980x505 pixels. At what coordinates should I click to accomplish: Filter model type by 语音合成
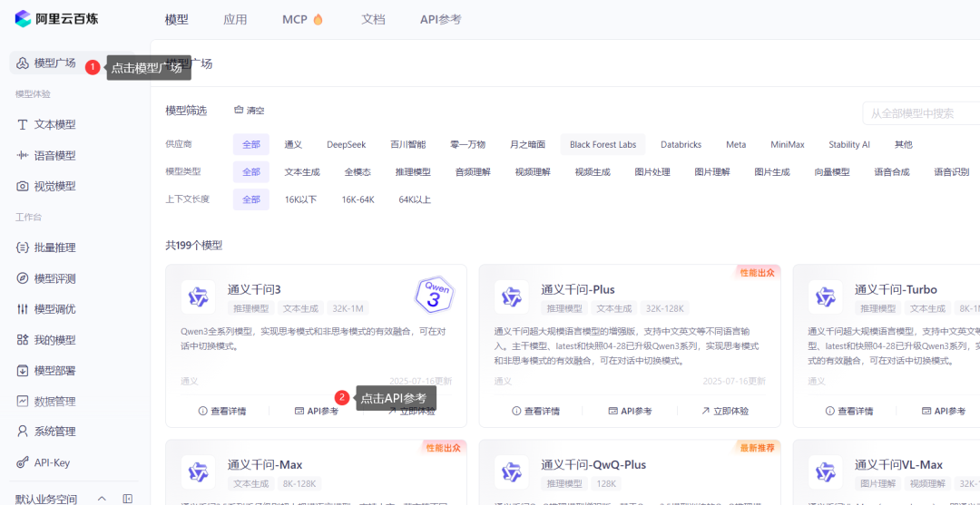coord(892,171)
